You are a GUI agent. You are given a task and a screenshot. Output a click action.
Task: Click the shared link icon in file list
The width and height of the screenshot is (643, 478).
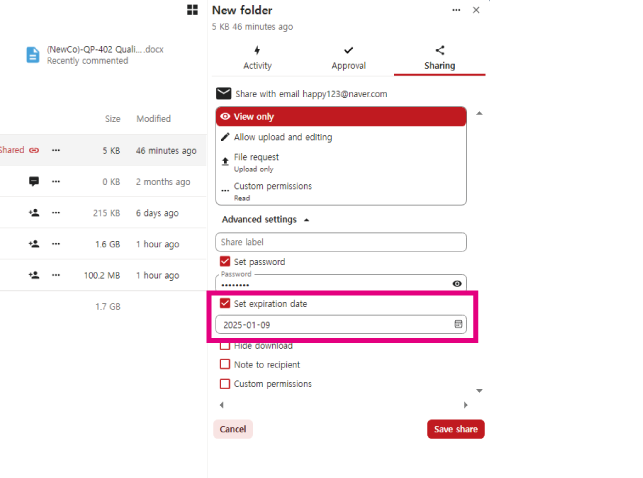click(x=34, y=150)
